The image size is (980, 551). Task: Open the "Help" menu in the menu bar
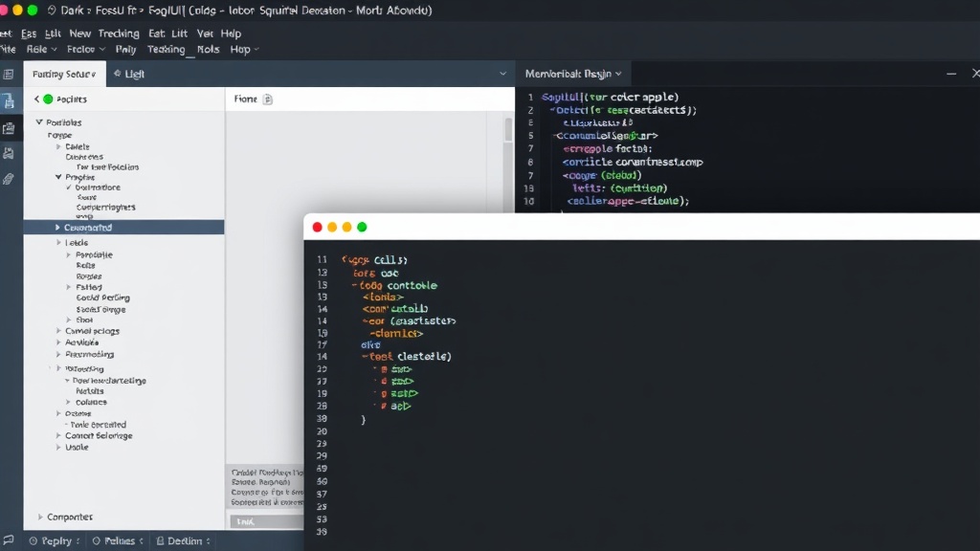(231, 33)
